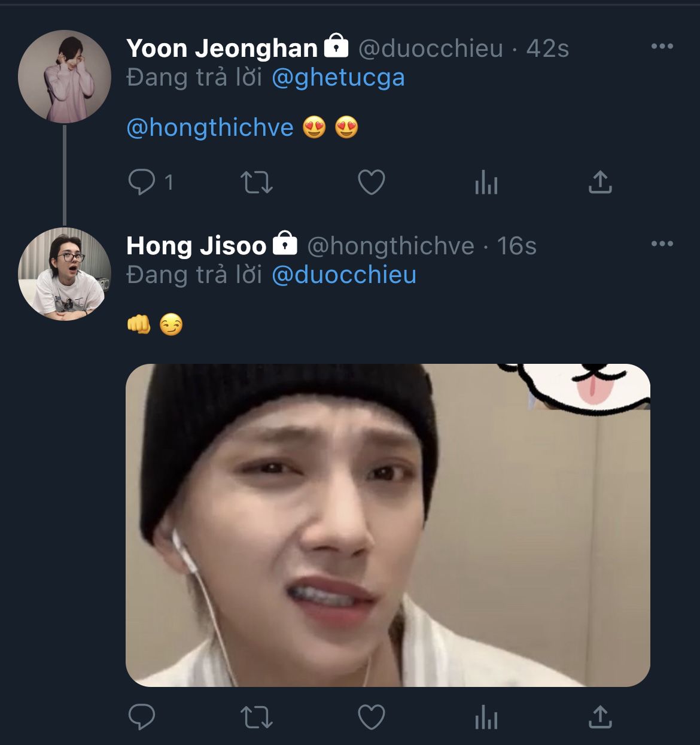Screen dimensions: 700x745
Task: View analytics for Yoon Jeonghan's tweet
Action: click(x=486, y=183)
